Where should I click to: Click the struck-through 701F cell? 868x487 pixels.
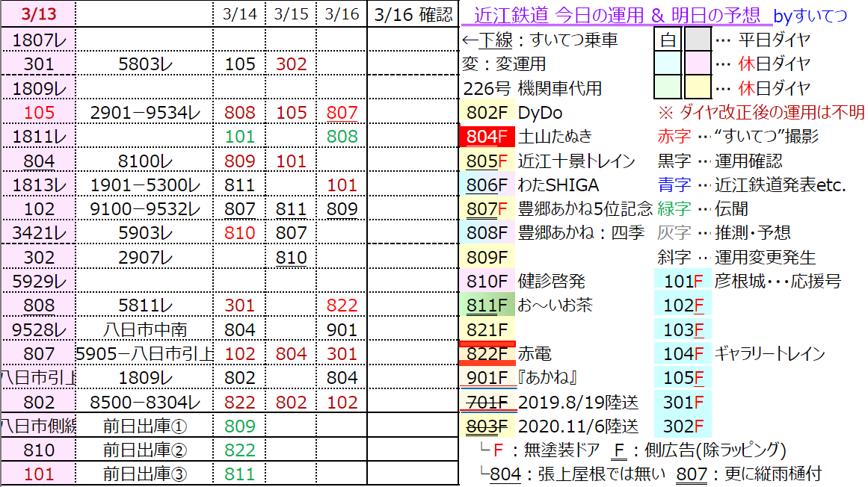point(487,402)
